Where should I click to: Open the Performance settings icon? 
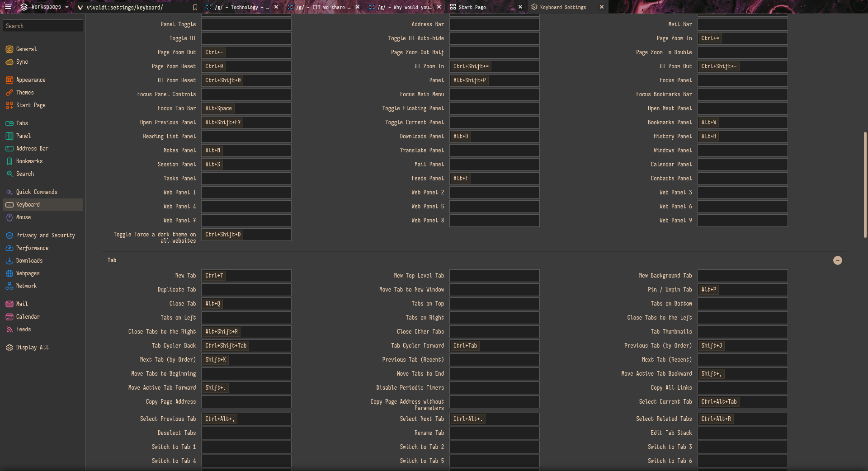tap(9, 248)
